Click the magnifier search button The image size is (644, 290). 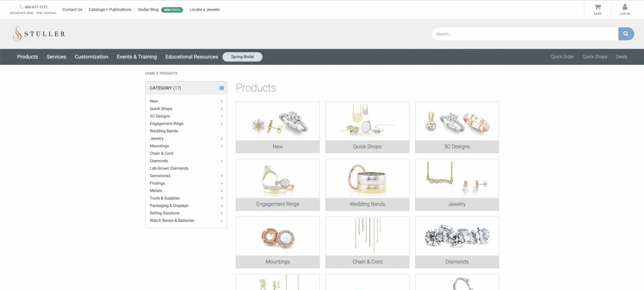[x=626, y=34]
